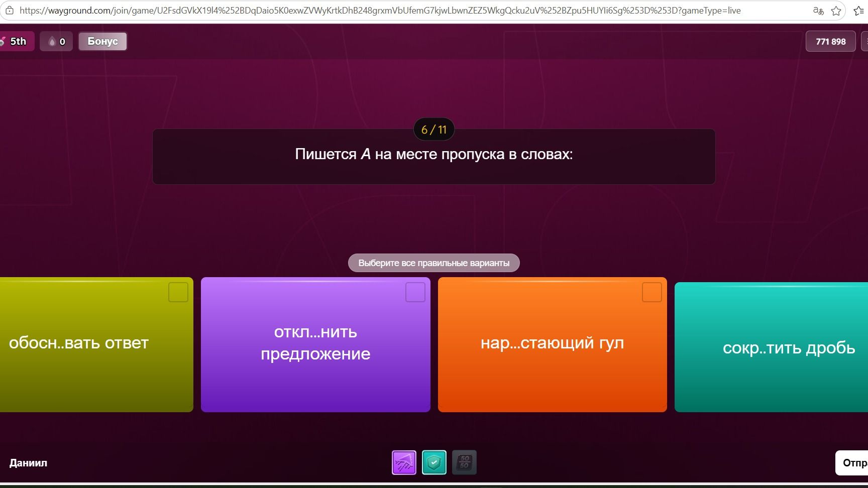This screenshot has width=868, height=488.
Task: Select the сокр..тить дробь answer card
Action: pyautogui.click(x=771, y=347)
